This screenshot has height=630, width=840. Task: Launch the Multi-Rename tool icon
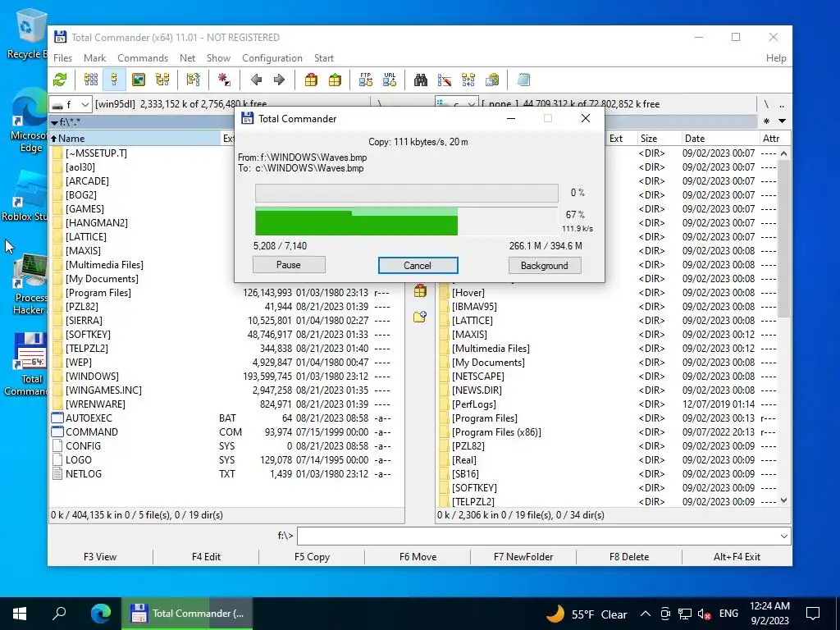coord(444,80)
